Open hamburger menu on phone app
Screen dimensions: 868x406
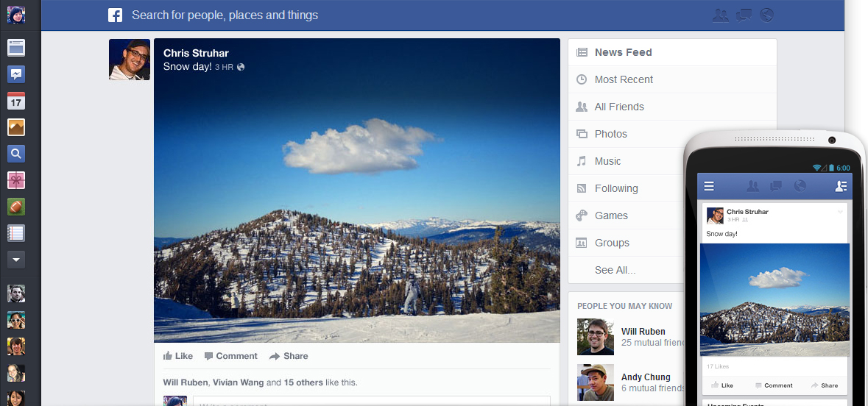[709, 186]
